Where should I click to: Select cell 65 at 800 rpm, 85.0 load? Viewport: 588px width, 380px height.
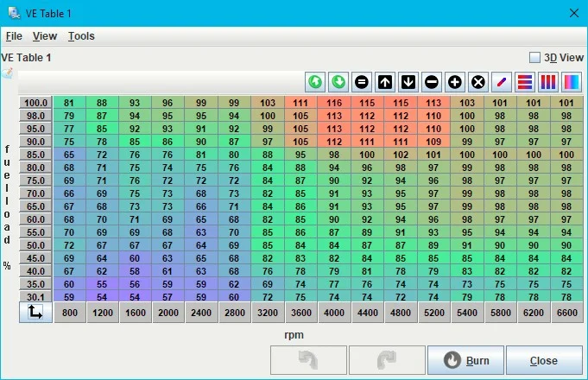coord(69,155)
